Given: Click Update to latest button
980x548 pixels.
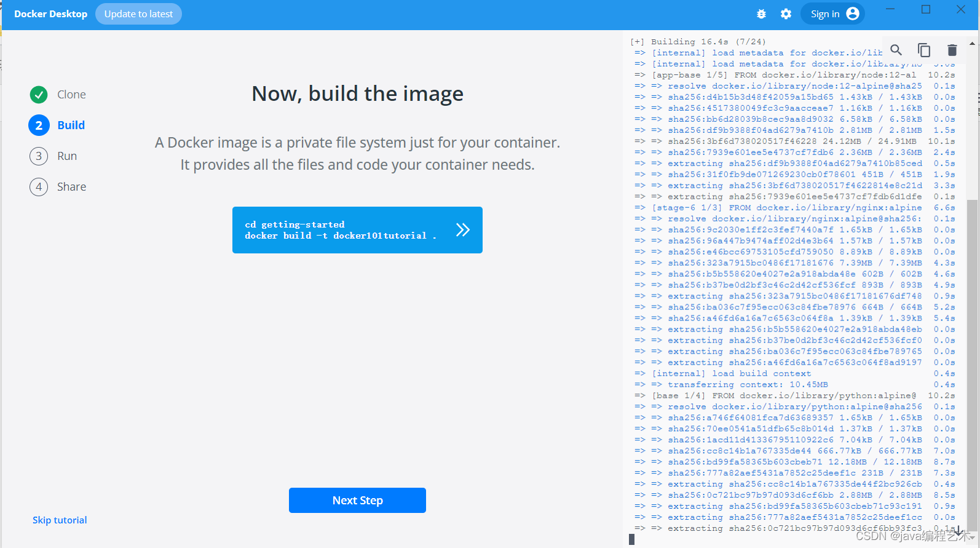Looking at the screenshot, I should pos(138,14).
